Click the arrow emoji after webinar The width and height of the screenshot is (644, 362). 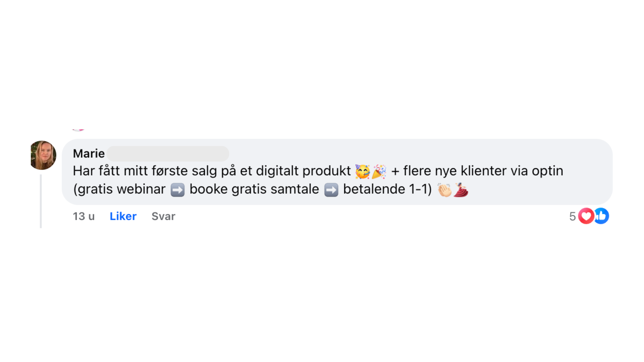177,190
